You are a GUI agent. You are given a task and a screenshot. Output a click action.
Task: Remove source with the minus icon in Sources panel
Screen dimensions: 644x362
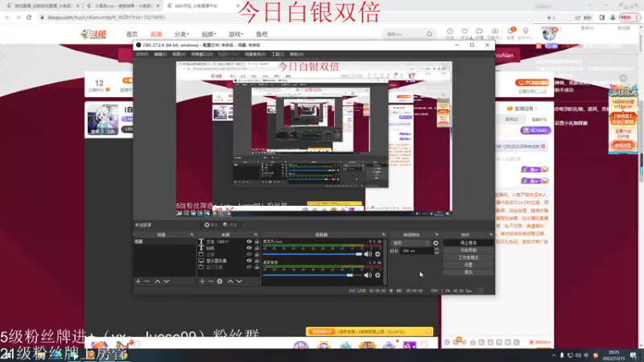click(211, 281)
